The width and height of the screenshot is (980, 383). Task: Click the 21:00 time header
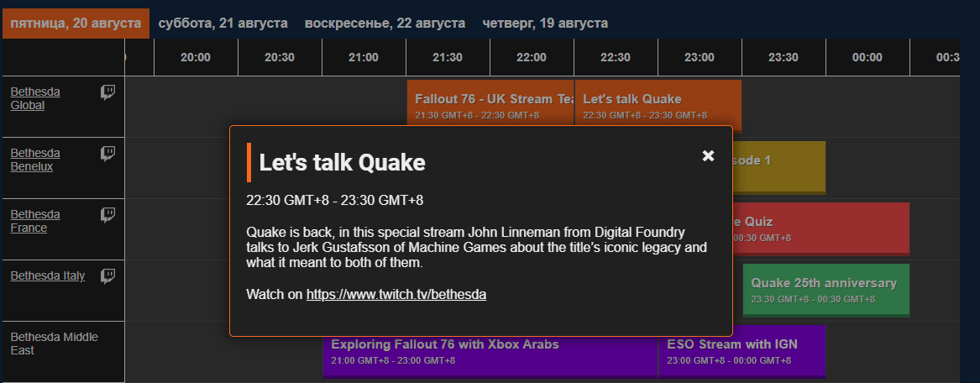pyautogui.click(x=364, y=57)
